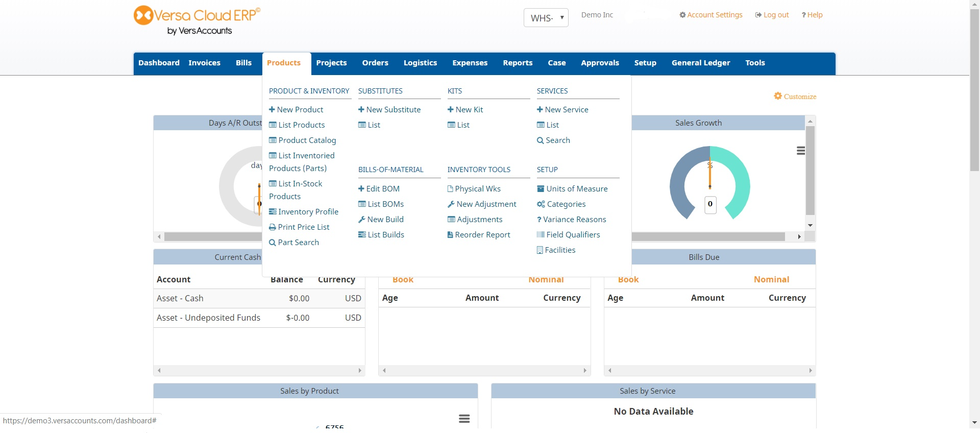Click the Print Price List printer icon
The width and height of the screenshot is (980, 433).
click(273, 227)
